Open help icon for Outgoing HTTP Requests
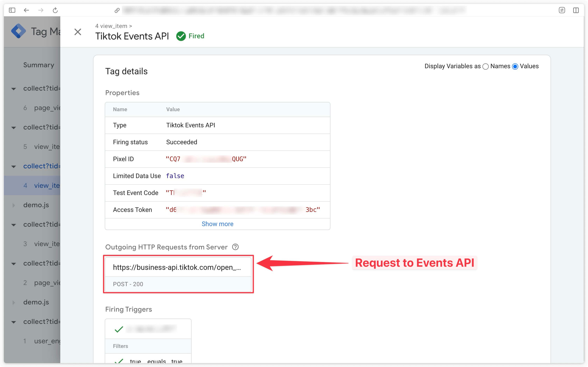Viewport: 588px width, 367px height. (235, 247)
